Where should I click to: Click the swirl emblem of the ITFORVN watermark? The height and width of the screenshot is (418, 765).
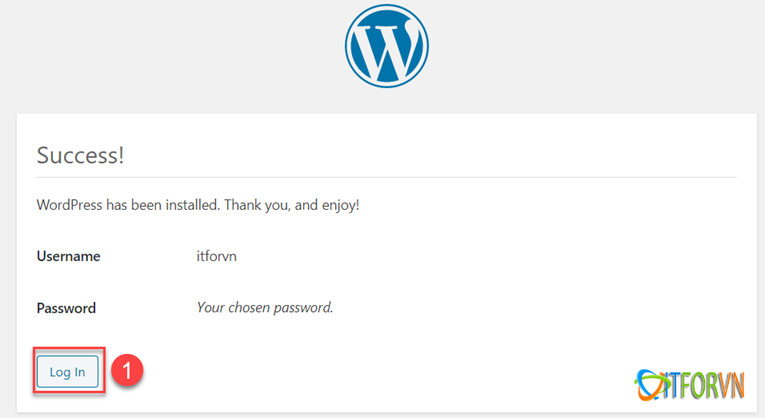tap(652, 383)
